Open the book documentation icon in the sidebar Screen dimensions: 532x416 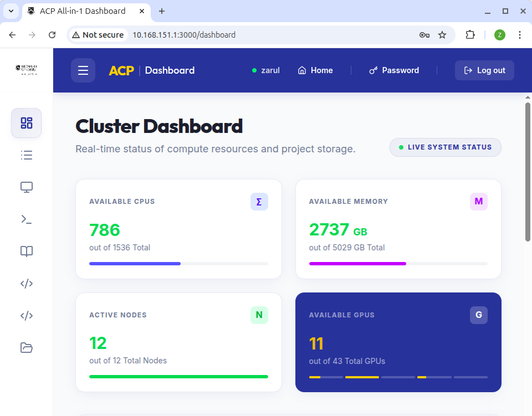click(x=27, y=251)
